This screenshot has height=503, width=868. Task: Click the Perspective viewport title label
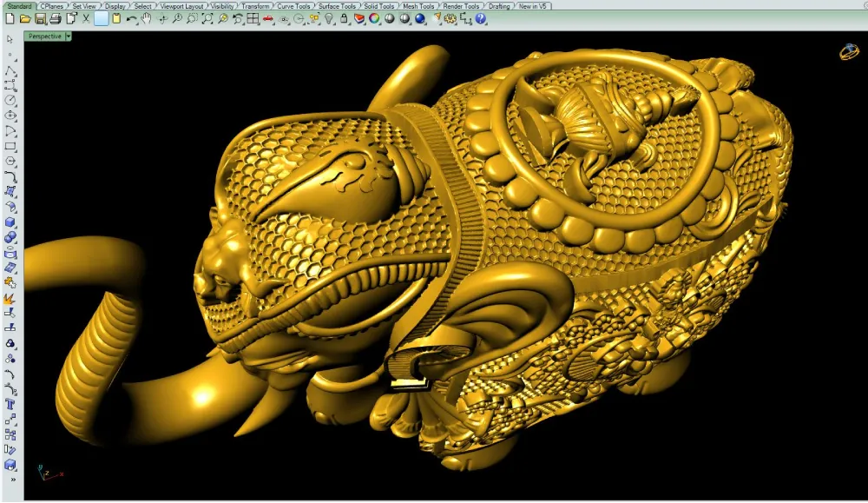tap(44, 36)
